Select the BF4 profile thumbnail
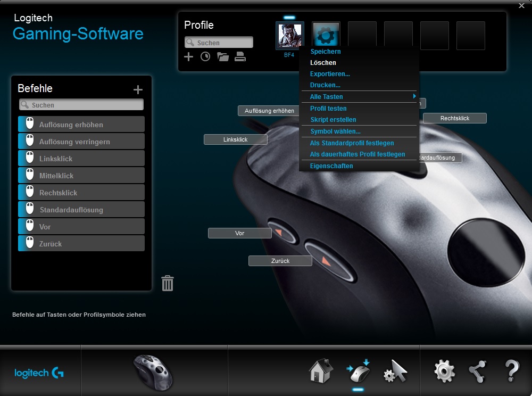This screenshot has height=396, width=532. tap(290, 36)
